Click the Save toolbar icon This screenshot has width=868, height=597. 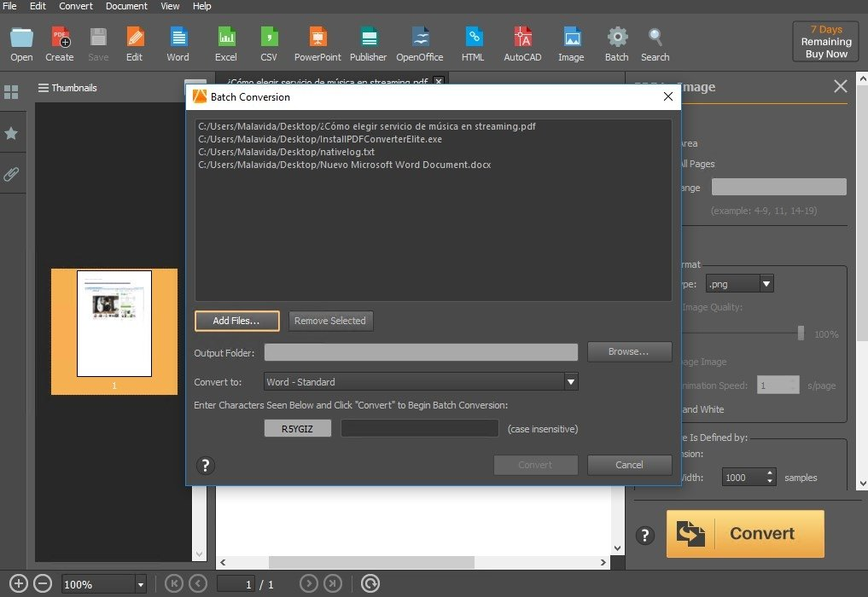pos(98,44)
